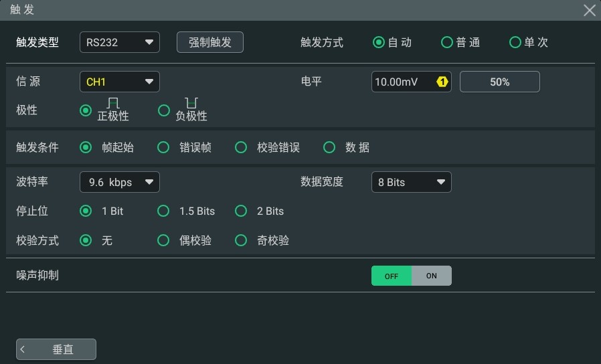
Task: Expand the 8 Bits data width dropdown
Action: (412, 182)
